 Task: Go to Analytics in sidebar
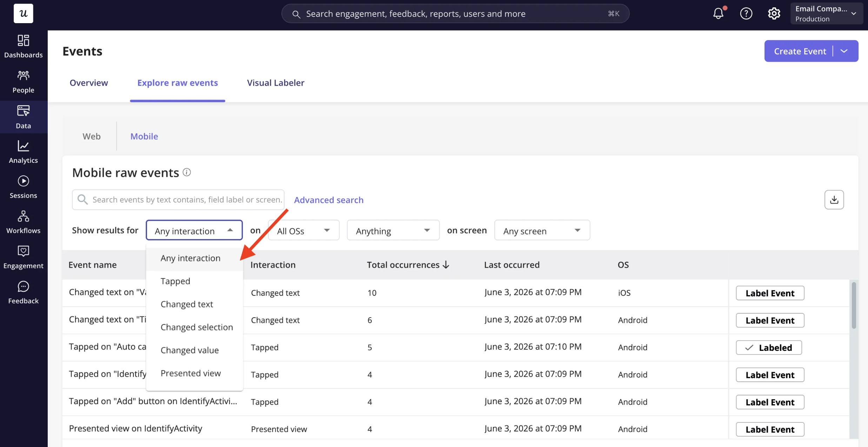click(23, 152)
